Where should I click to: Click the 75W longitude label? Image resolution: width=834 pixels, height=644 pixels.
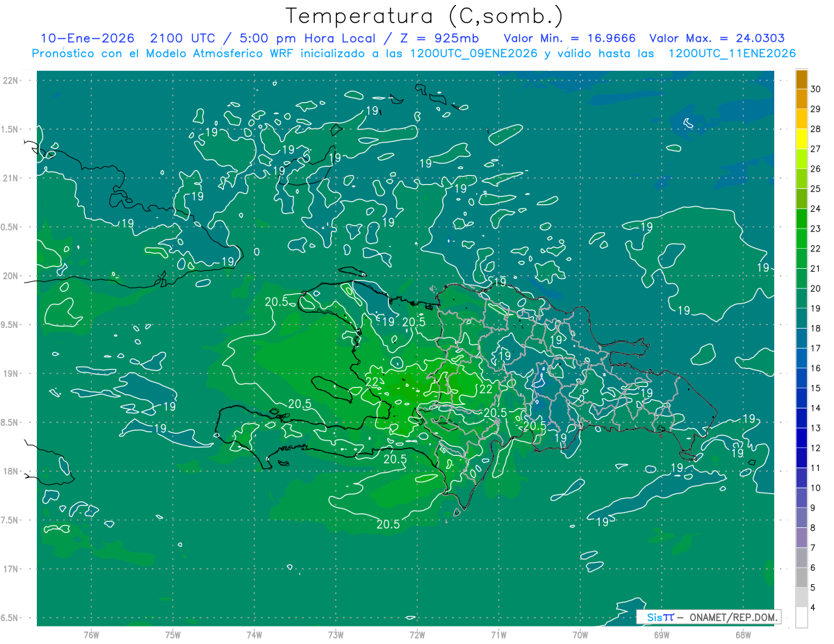click(172, 635)
